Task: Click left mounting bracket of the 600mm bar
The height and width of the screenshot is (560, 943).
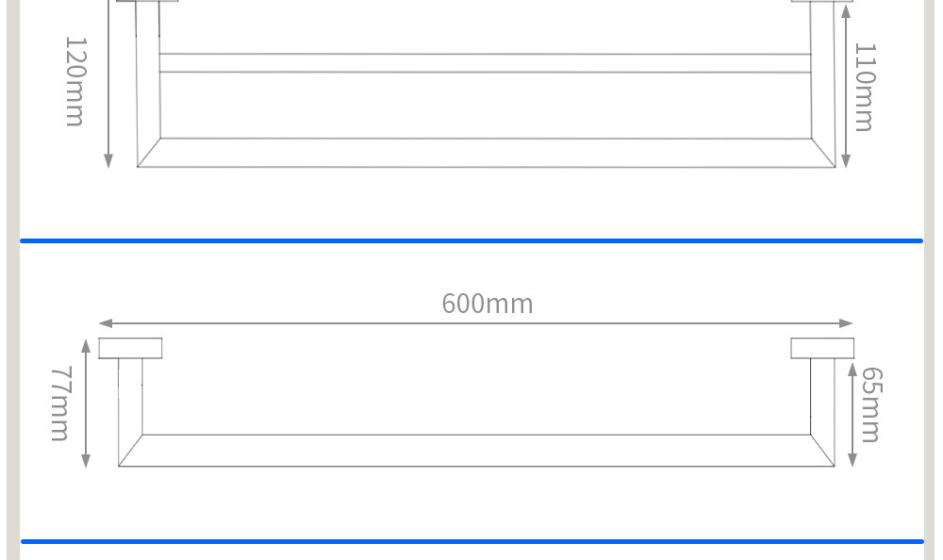Action: click(130, 348)
